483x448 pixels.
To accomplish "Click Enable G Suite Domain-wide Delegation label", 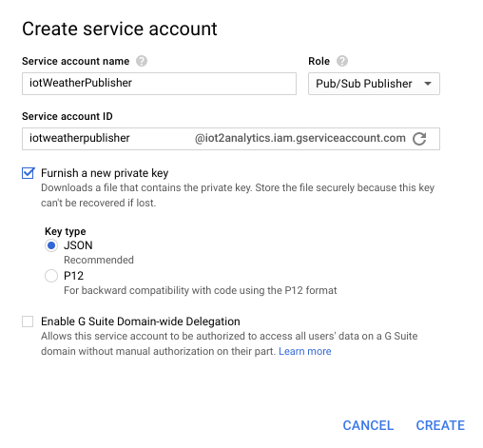I will click(141, 321).
